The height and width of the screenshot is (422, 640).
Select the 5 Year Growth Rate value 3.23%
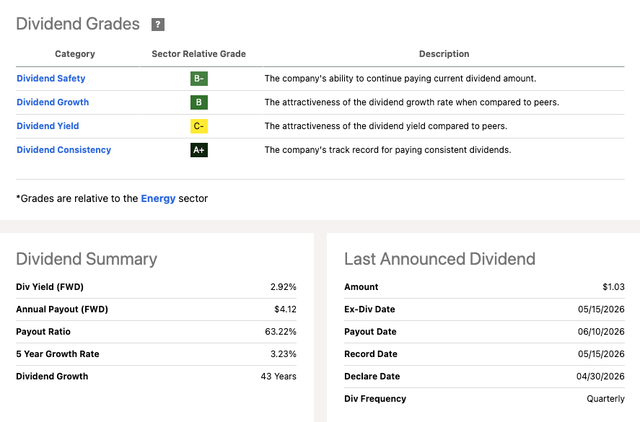tap(283, 354)
